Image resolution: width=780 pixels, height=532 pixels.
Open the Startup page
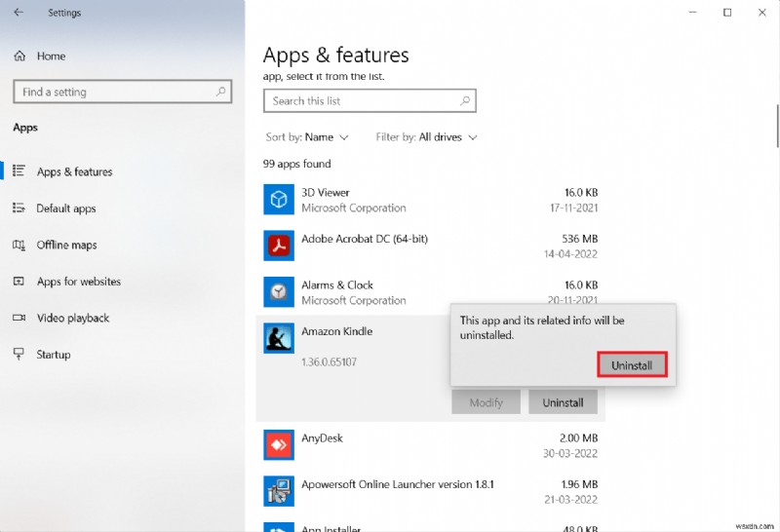tap(54, 355)
